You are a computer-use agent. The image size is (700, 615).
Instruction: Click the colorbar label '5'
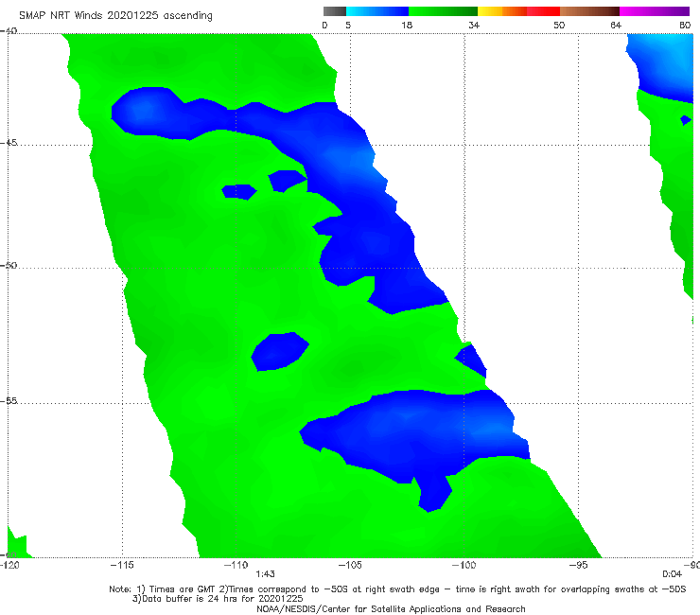click(x=348, y=25)
